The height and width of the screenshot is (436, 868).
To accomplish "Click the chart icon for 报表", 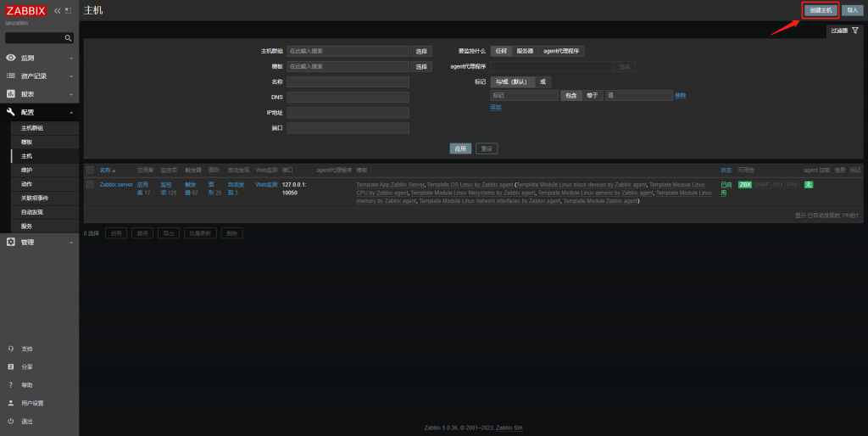I will click(x=10, y=94).
